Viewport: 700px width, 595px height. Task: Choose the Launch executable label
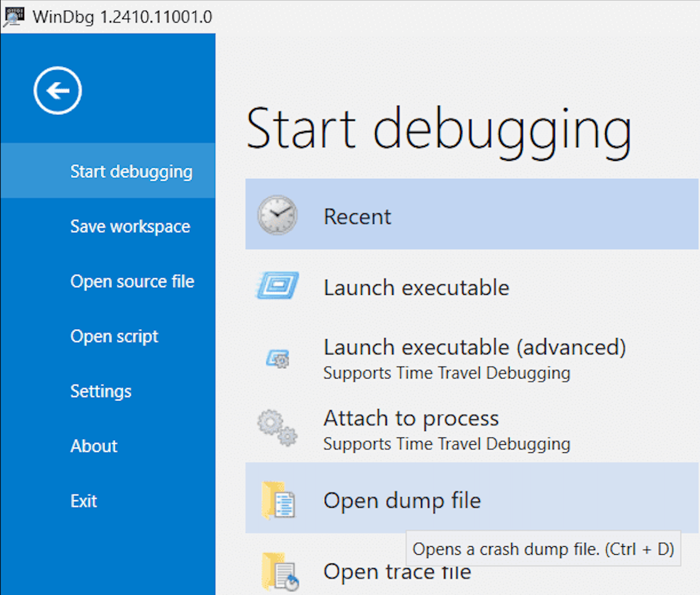pos(416,288)
